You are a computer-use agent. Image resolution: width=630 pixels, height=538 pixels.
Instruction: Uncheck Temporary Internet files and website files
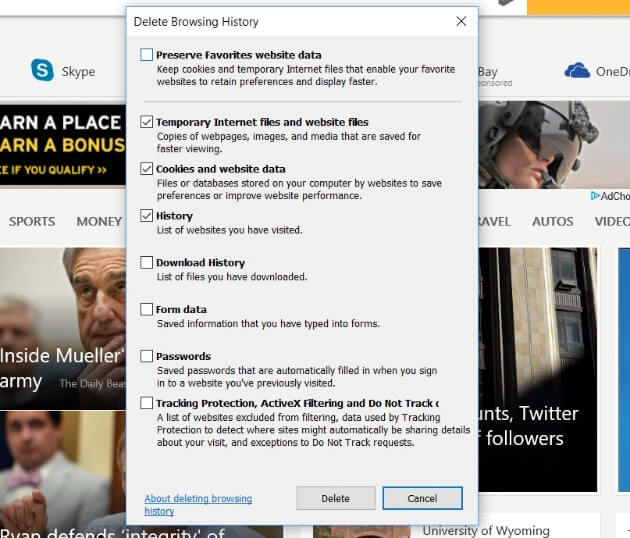pos(147,123)
